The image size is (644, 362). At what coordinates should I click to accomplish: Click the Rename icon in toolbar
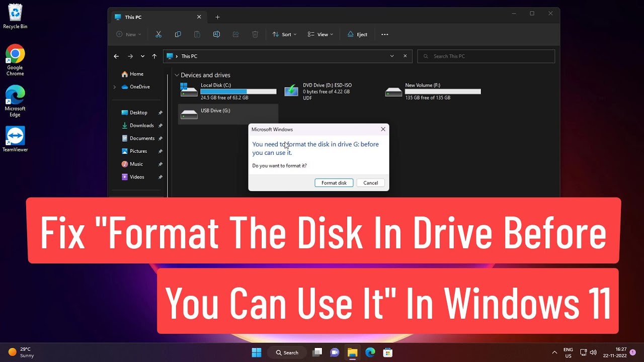point(216,34)
